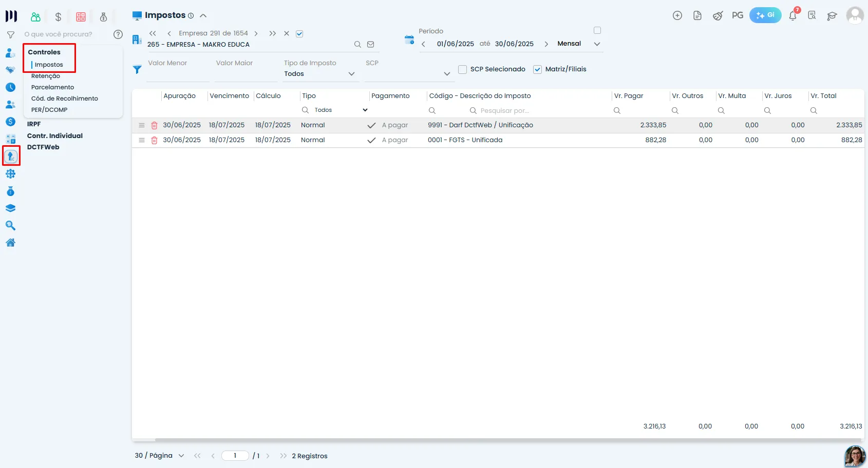Delete the 9991 Darf DctfWeb row via trash

[154, 125]
